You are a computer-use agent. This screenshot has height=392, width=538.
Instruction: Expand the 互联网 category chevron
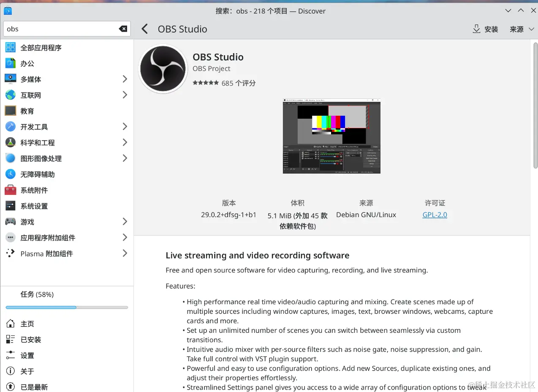pyautogui.click(x=125, y=95)
